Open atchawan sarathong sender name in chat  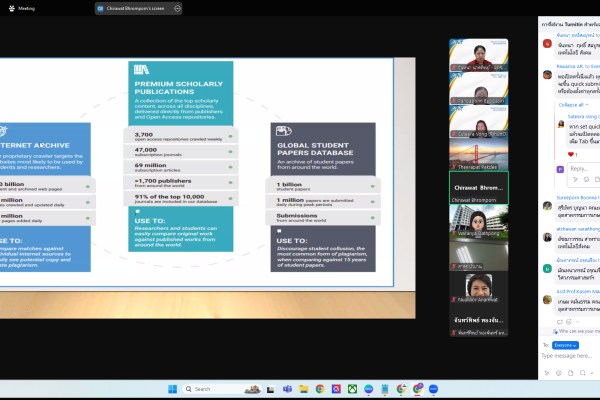tap(578, 229)
